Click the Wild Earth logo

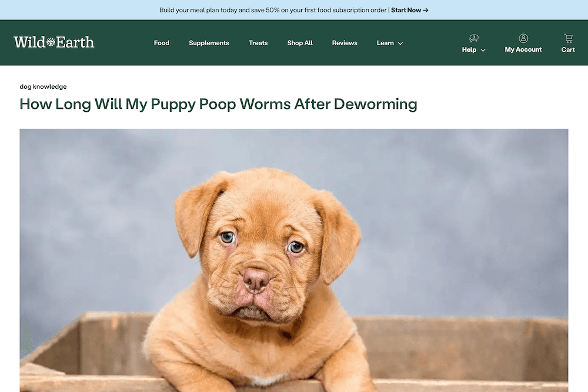coord(54,42)
